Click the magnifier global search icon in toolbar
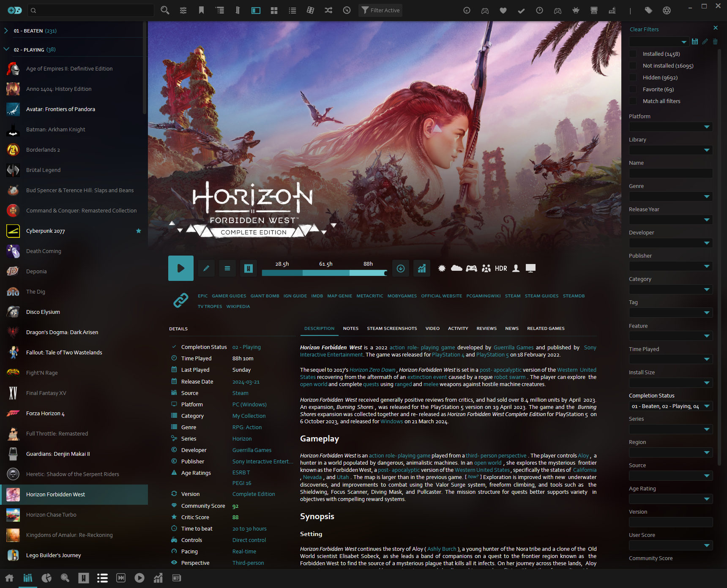Image resolution: width=727 pixels, height=588 pixels. click(x=165, y=10)
